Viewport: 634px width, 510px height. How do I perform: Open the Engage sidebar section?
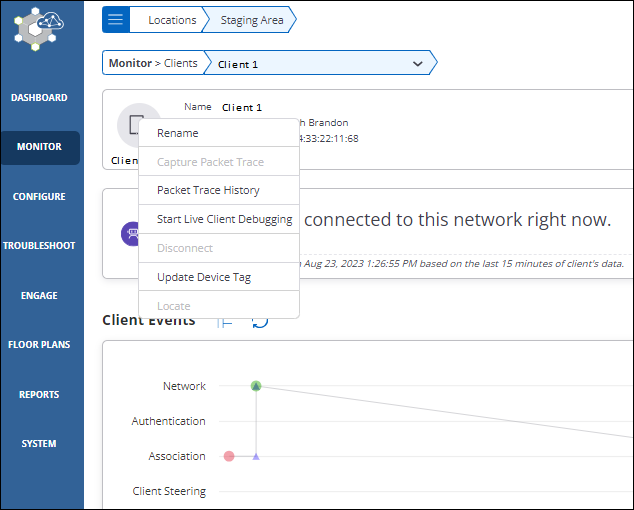click(x=39, y=296)
